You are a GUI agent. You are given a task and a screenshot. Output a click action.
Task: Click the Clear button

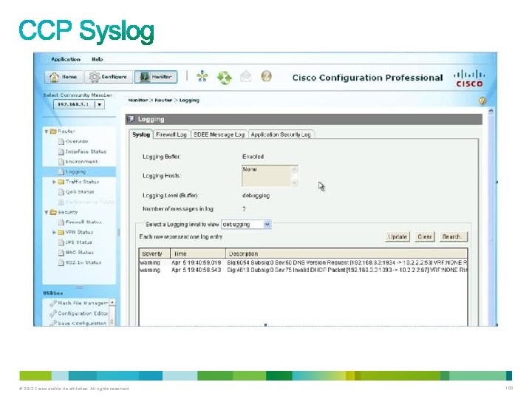tap(424, 236)
